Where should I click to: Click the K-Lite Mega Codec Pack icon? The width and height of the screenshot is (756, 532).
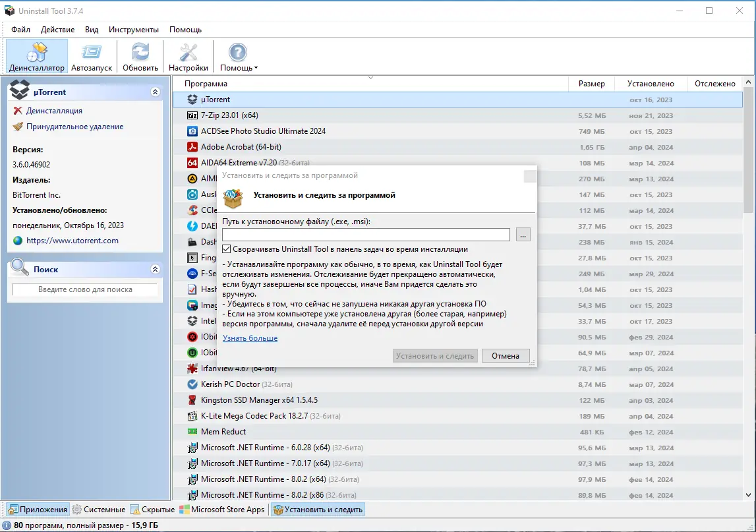pos(192,416)
